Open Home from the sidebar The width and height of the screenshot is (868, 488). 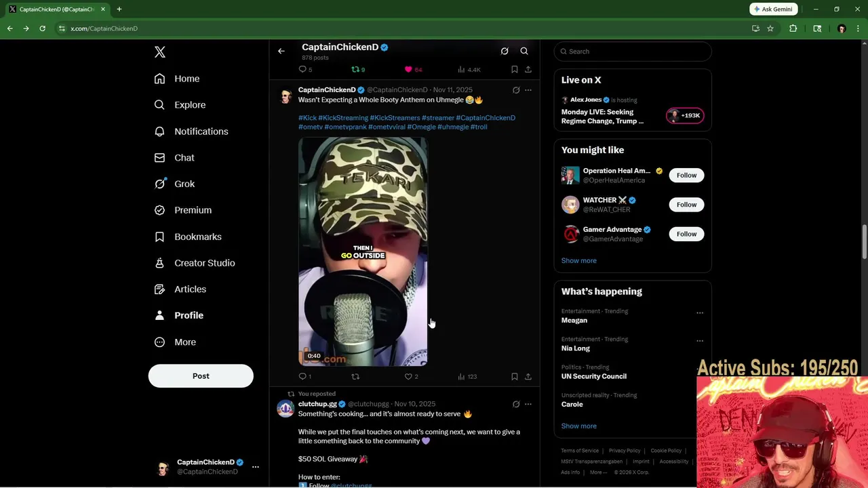177,79
